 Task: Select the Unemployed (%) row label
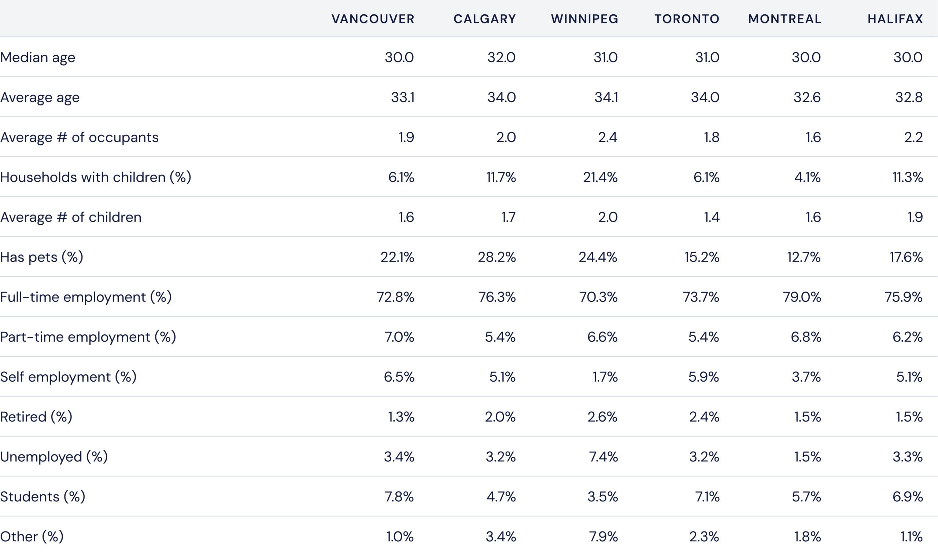click(x=54, y=457)
